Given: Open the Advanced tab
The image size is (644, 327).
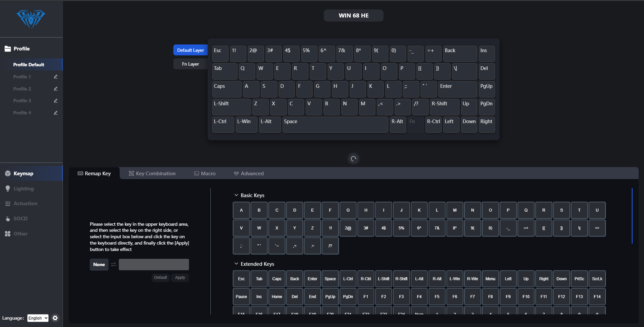Looking at the screenshot, I should 249,174.
